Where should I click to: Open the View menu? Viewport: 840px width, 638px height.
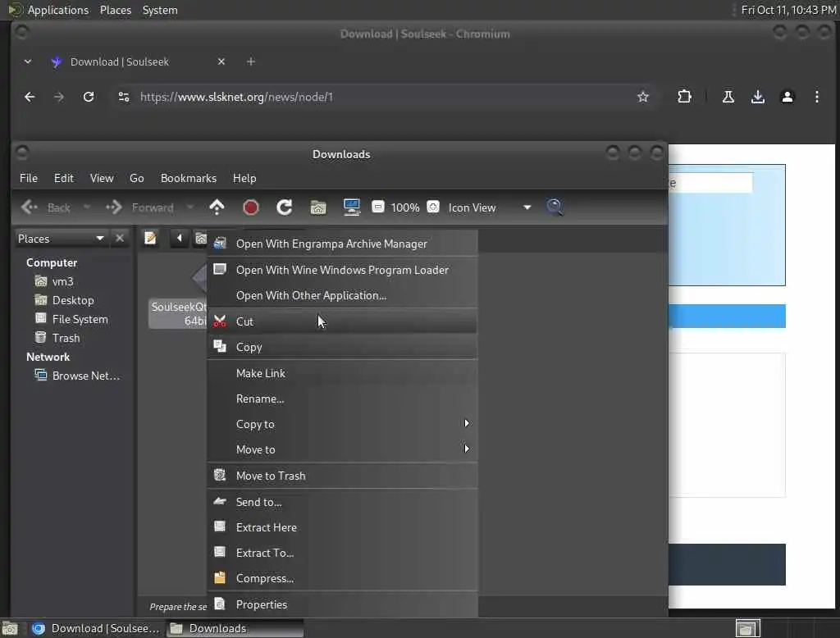(101, 178)
